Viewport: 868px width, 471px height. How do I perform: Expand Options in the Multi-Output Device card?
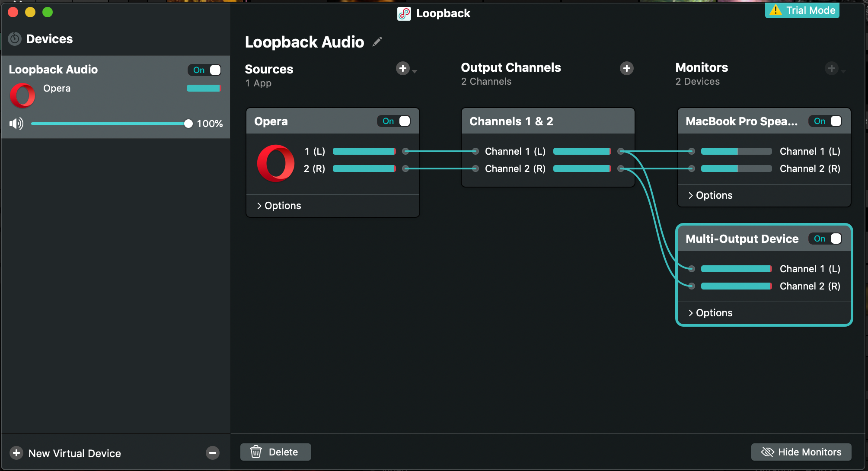tap(710, 313)
